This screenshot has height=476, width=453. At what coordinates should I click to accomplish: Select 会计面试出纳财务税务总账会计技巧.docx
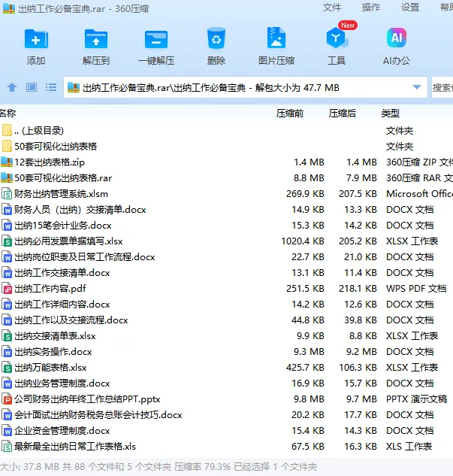coord(98,414)
